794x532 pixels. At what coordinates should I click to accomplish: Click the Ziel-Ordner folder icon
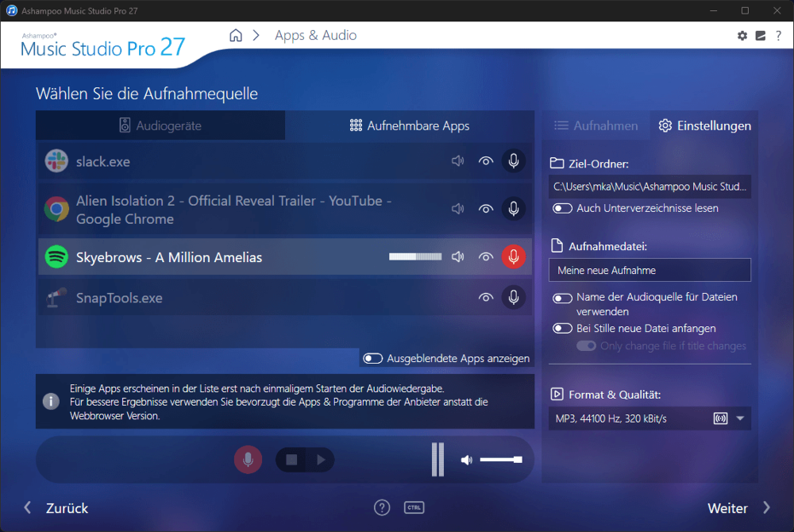[557, 163]
